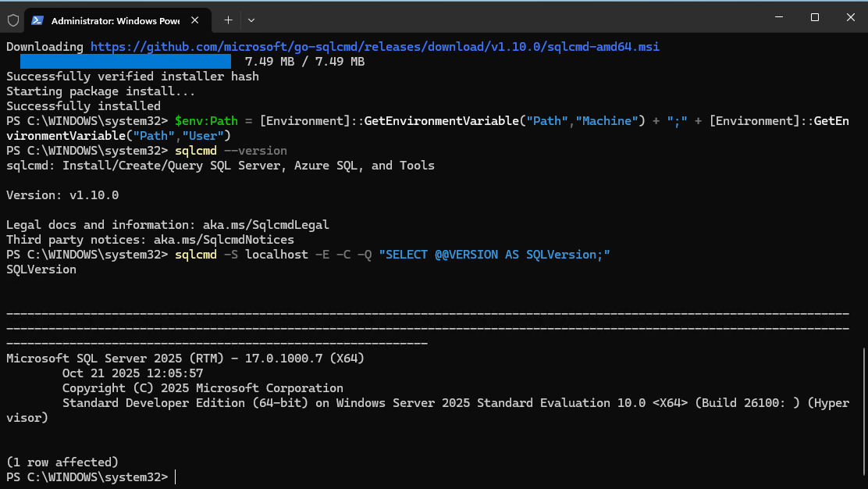
Task: Click the 'Version: v1.10.0' line
Action: [x=62, y=195]
